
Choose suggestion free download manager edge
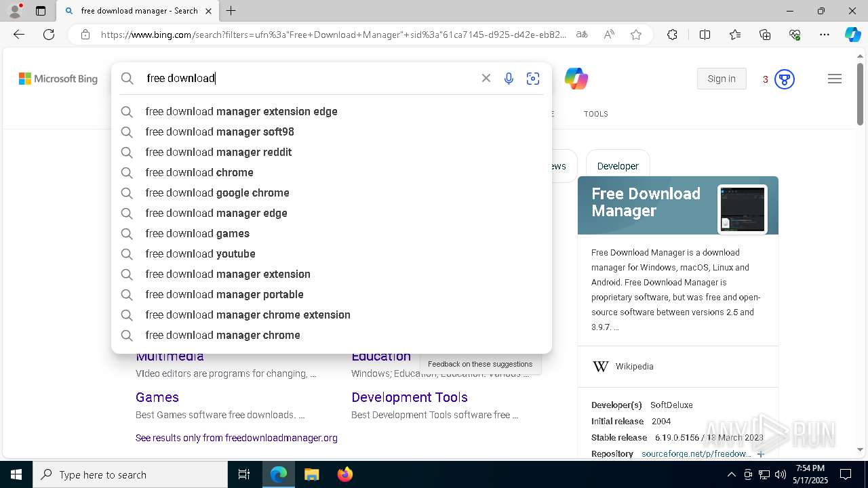332,213
